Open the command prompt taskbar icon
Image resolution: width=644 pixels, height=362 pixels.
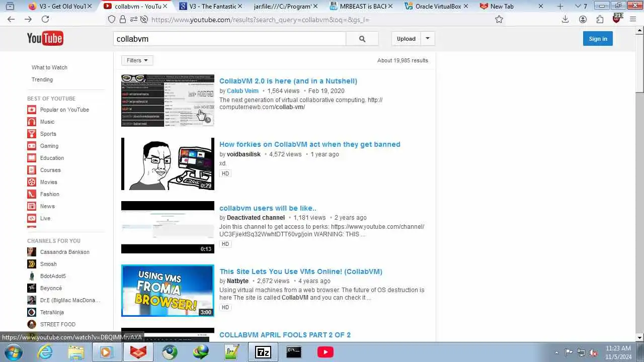click(294, 352)
